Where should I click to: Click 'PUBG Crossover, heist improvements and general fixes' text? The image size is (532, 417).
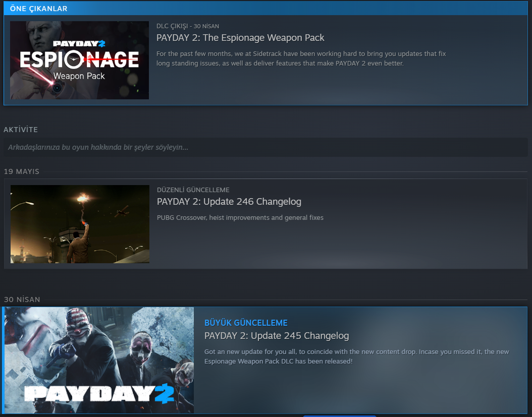240,218
